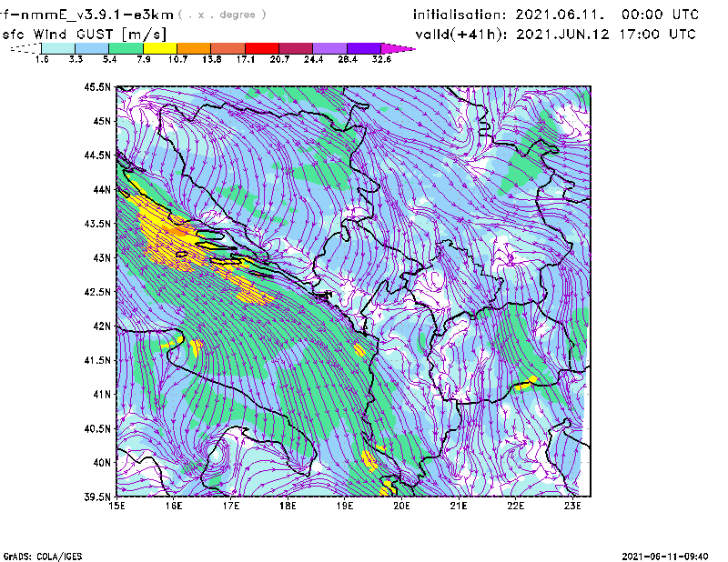Click the 22E longitude axis label
The image size is (728, 562).
coord(516,506)
